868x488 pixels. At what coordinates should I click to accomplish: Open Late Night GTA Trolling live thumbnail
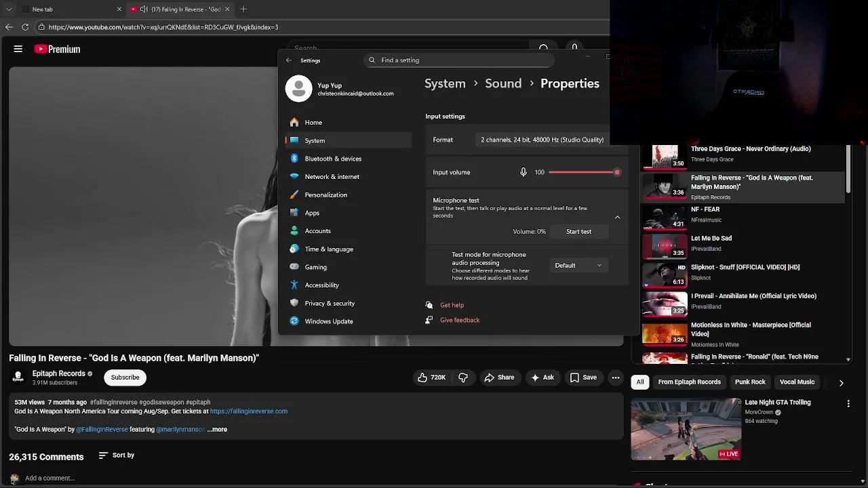686,429
